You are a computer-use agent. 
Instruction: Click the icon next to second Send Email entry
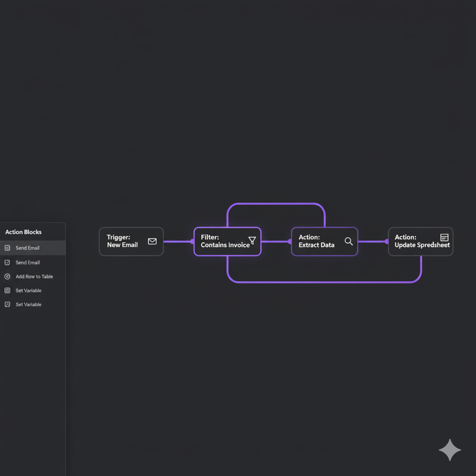point(7,262)
